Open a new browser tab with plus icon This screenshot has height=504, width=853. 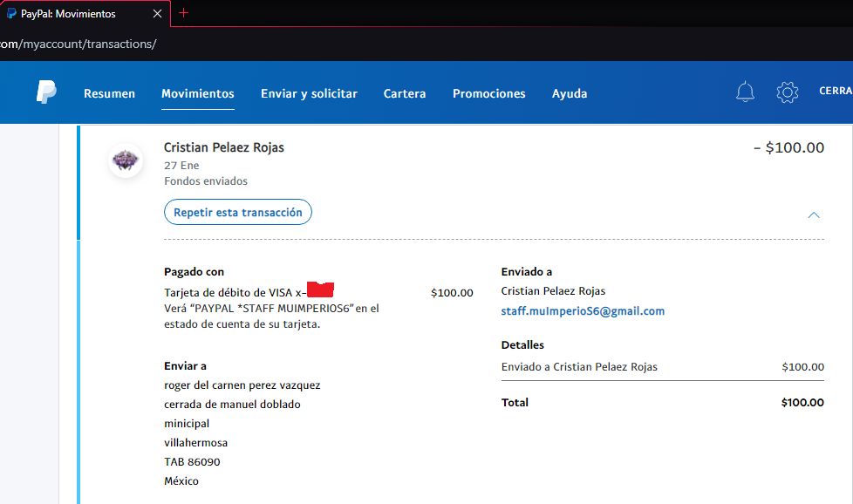coord(184,13)
